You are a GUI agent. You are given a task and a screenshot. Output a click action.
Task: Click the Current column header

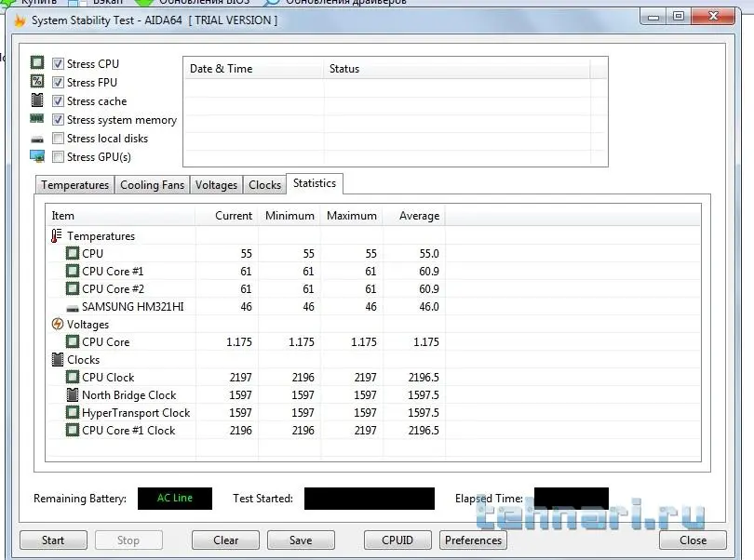click(226, 216)
